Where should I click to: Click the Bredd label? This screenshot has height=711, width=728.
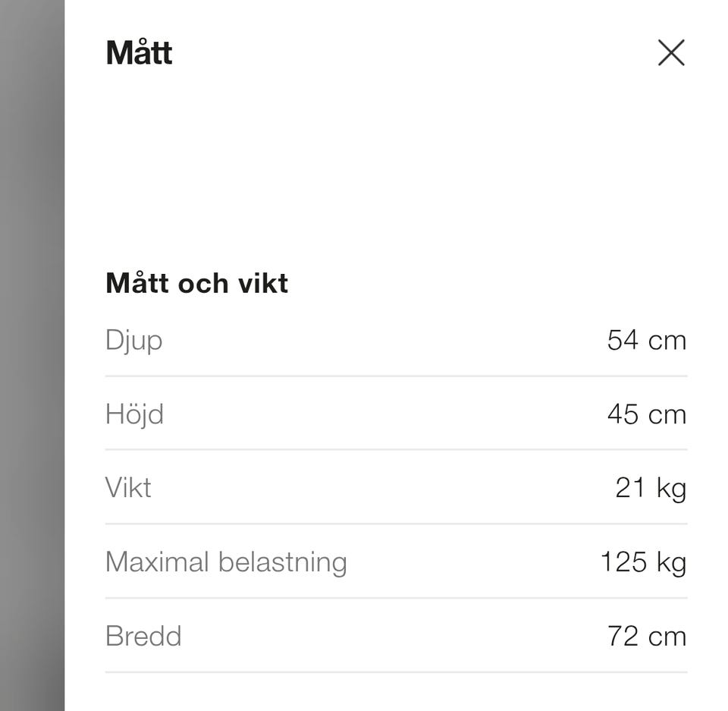click(143, 636)
